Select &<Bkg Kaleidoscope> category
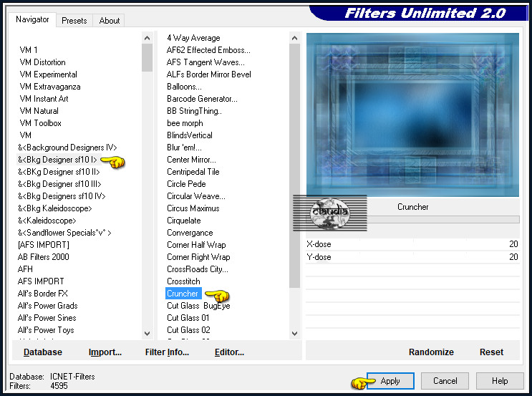532x396 pixels. (54, 208)
